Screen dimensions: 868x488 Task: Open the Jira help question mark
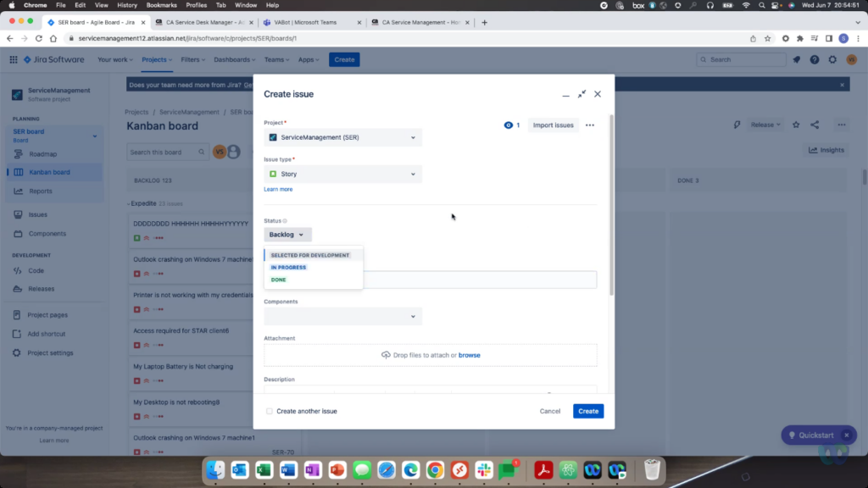(x=815, y=60)
